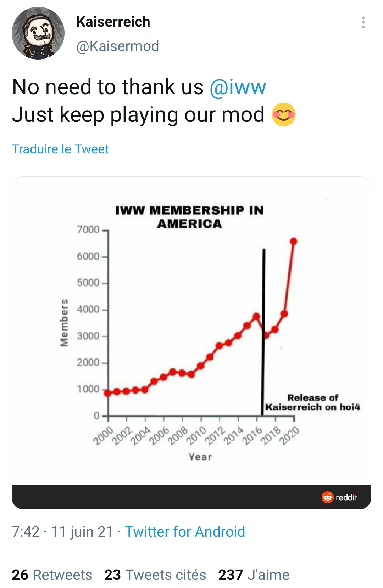
Task: Click the reddit logo watermark
Action: (339, 497)
